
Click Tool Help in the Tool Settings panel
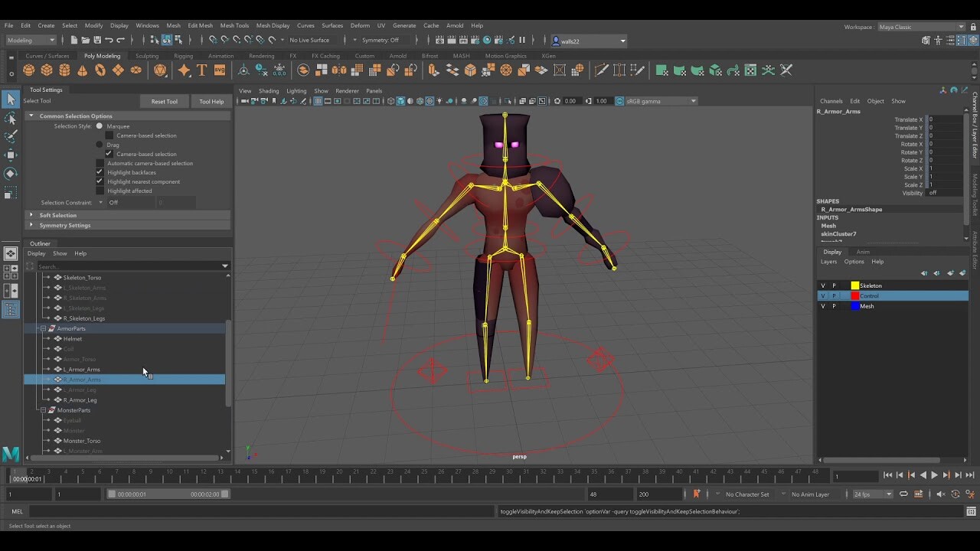pyautogui.click(x=211, y=100)
